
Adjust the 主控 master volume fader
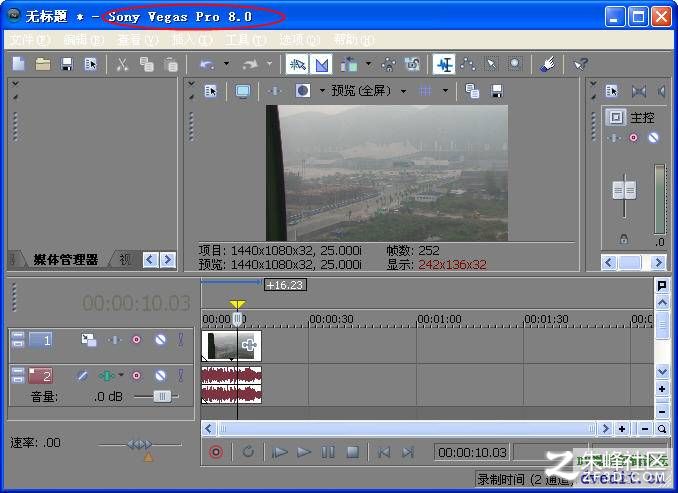[624, 190]
